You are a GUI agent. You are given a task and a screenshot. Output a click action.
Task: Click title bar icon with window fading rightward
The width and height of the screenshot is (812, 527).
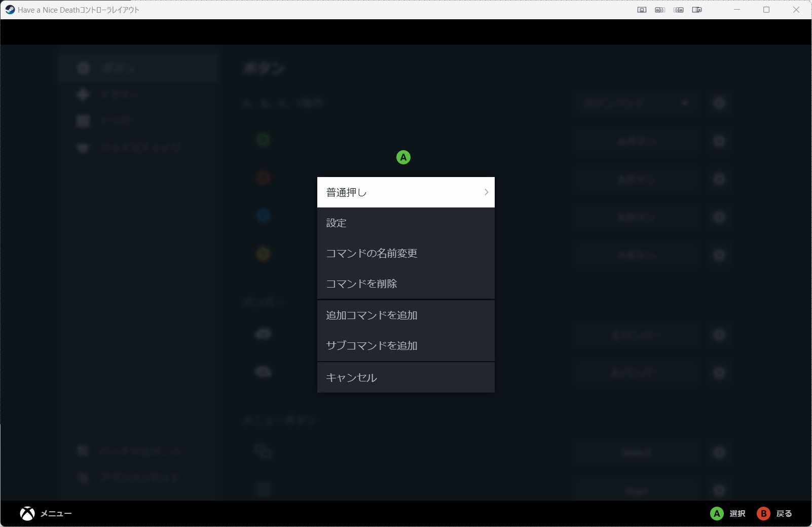tap(660, 10)
